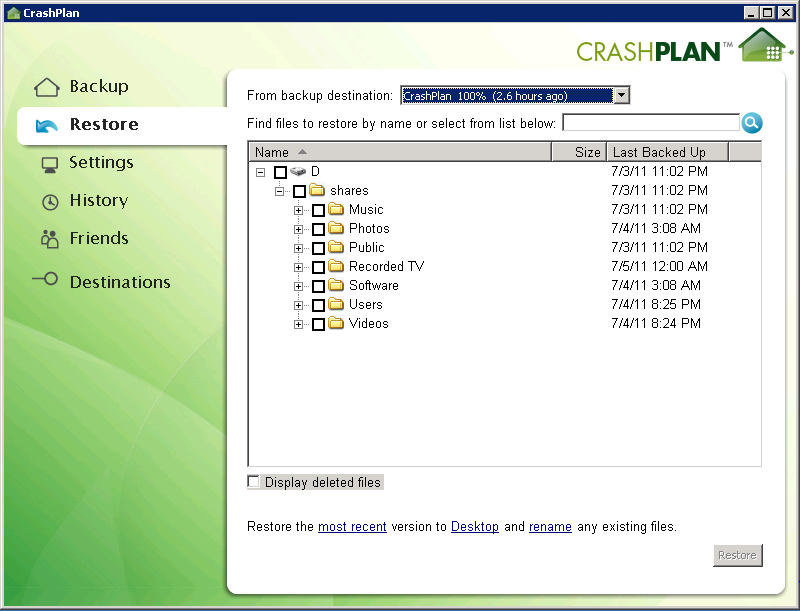Collapse the D drive tree node
Screen dimensions: 800x611
[260, 172]
